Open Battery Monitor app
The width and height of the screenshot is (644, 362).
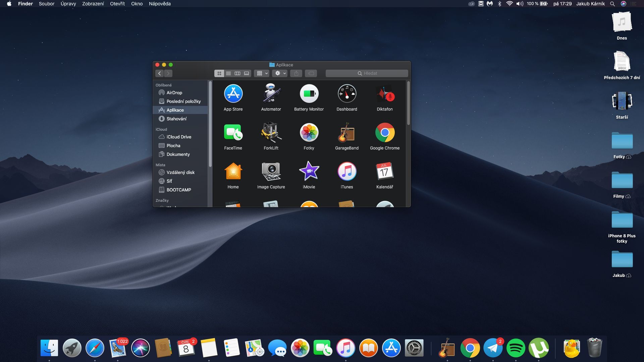pos(309,94)
